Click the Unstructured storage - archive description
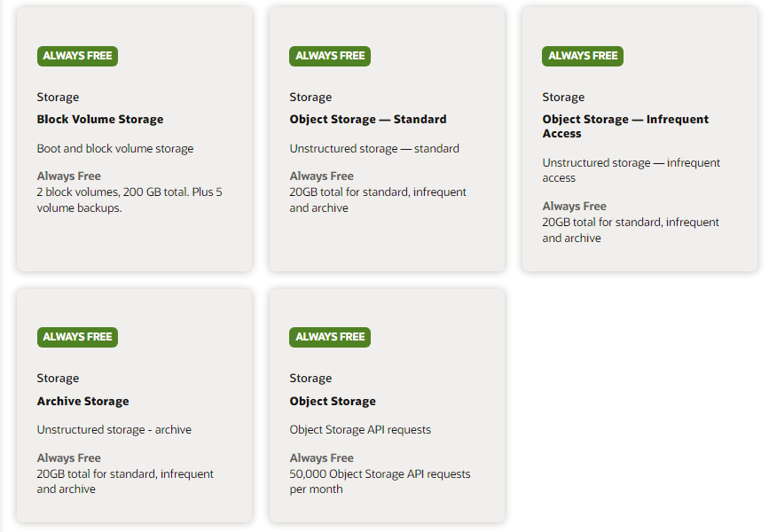Viewport: 769px width, 532px height. coord(114,429)
